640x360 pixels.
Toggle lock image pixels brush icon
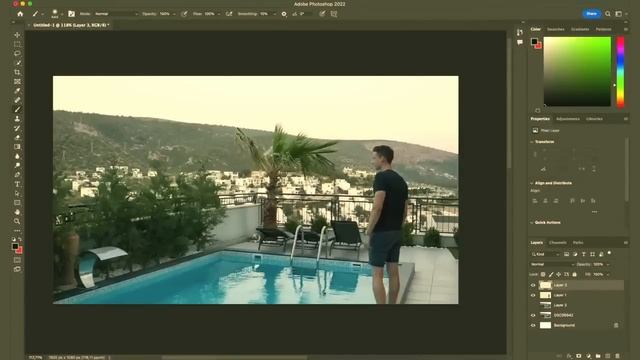pyautogui.click(x=551, y=274)
